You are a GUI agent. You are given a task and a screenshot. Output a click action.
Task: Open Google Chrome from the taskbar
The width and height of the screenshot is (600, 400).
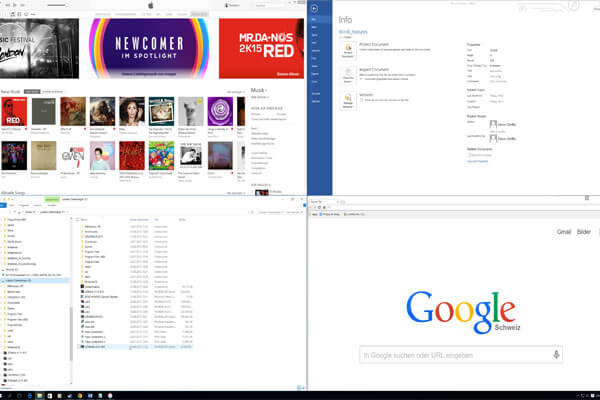pos(80,395)
